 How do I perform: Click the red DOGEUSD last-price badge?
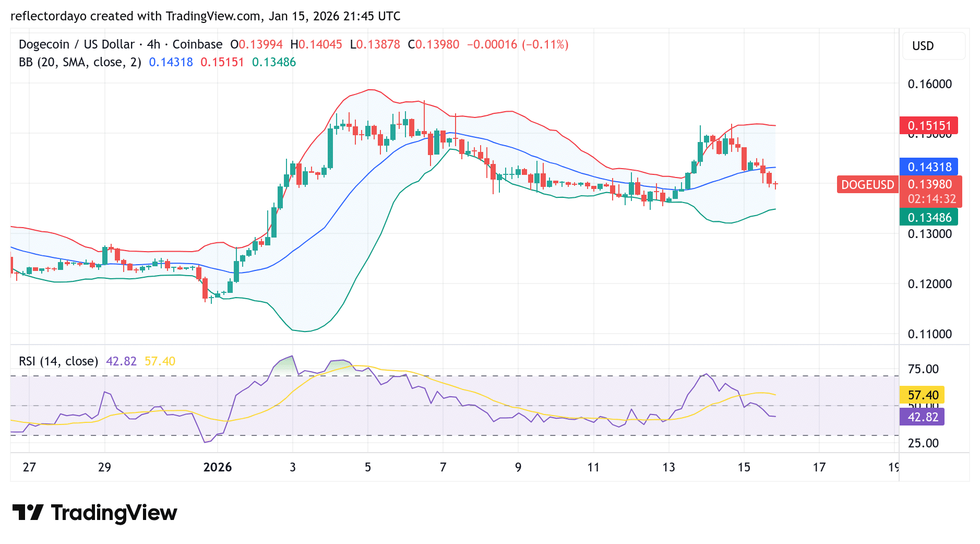click(x=867, y=184)
